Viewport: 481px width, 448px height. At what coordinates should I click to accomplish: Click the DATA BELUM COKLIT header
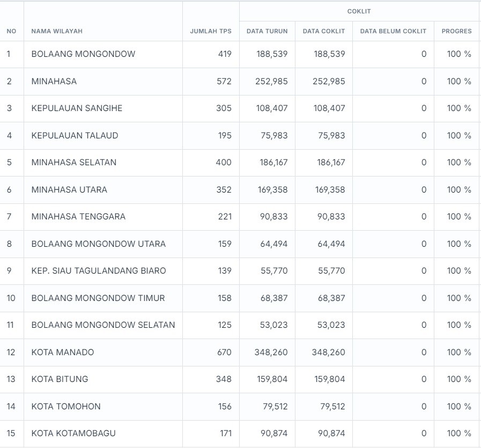click(x=393, y=31)
